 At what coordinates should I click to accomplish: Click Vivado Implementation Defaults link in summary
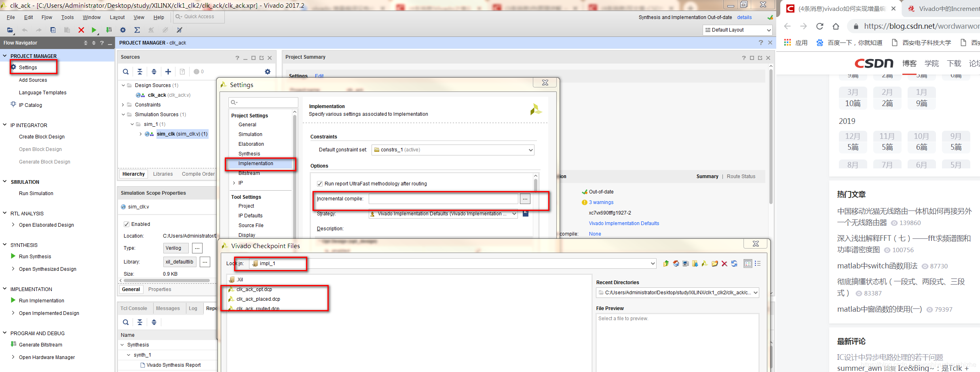624,223
